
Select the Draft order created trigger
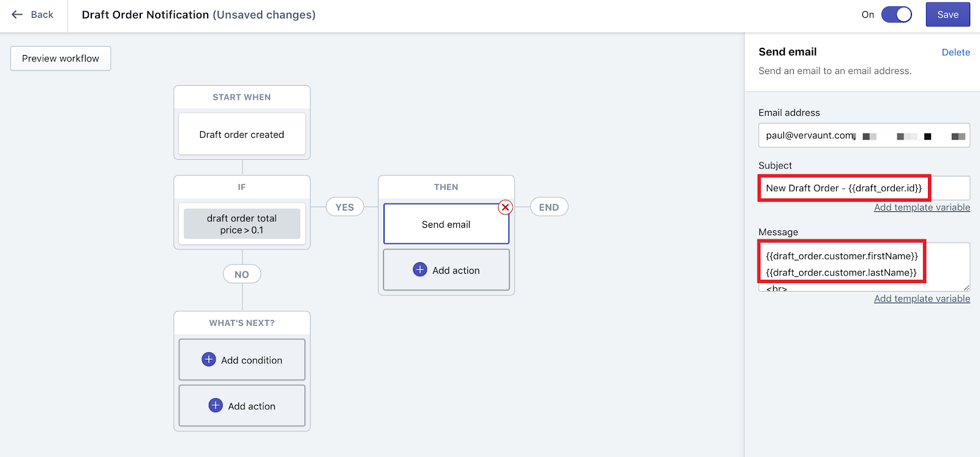(242, 135)
